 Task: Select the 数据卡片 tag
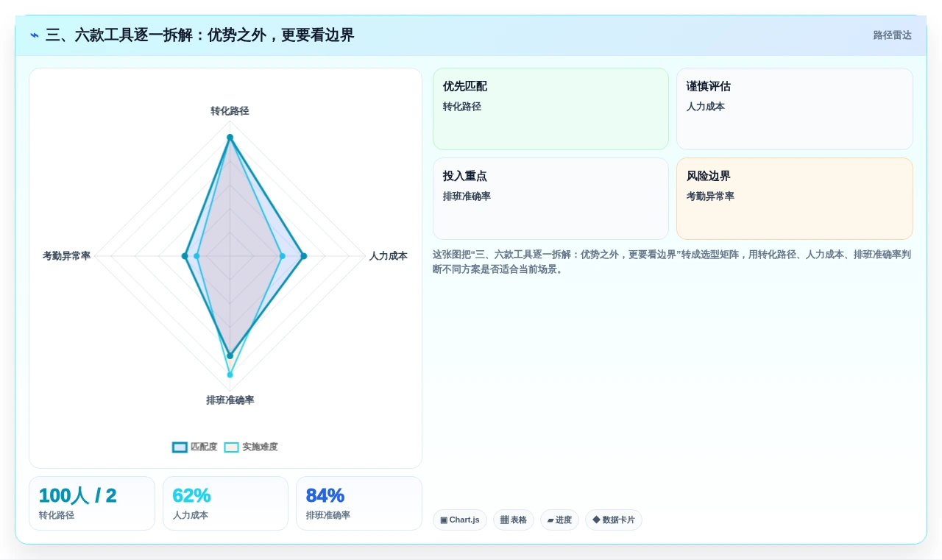tap(614, 520)
